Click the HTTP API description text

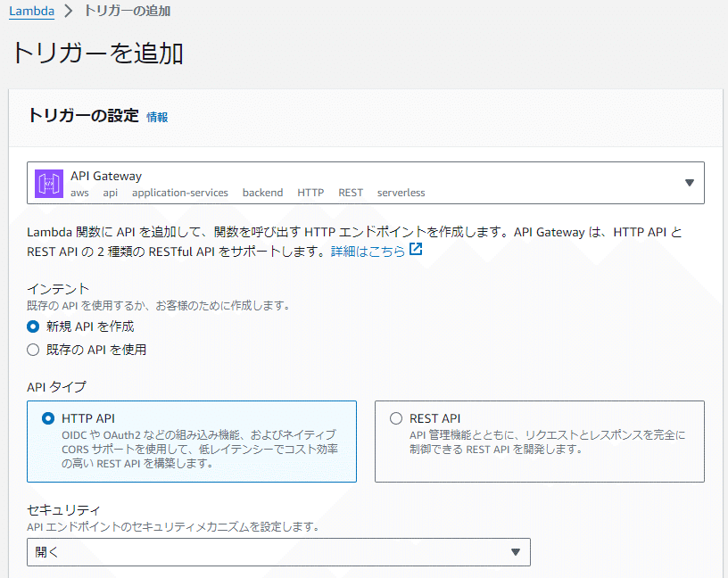(200, 449)
